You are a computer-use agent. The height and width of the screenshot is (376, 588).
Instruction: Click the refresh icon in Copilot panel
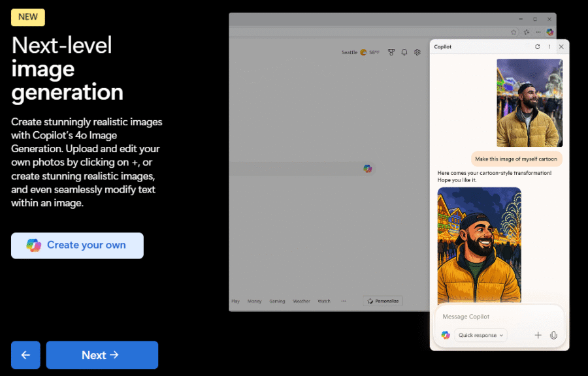(537, 47)
